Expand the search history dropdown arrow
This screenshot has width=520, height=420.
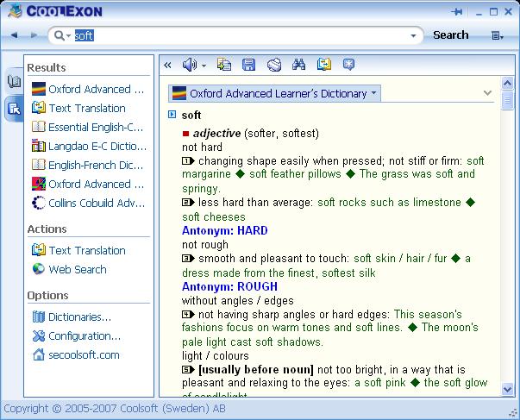[x=413, y=35]
